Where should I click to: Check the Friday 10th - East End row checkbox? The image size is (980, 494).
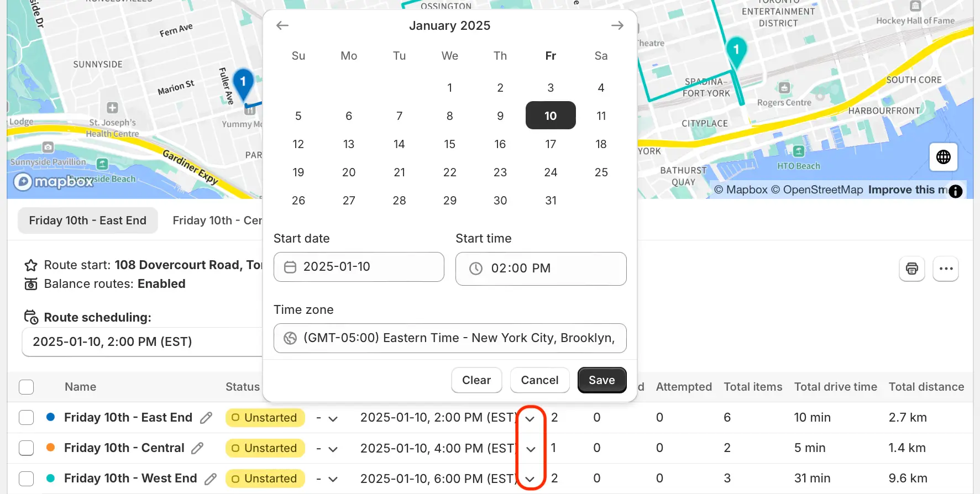tap(27, 417)
